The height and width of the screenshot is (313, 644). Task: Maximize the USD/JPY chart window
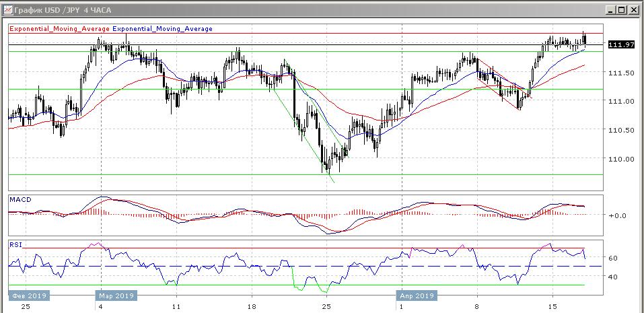click(x=622, y=10)
